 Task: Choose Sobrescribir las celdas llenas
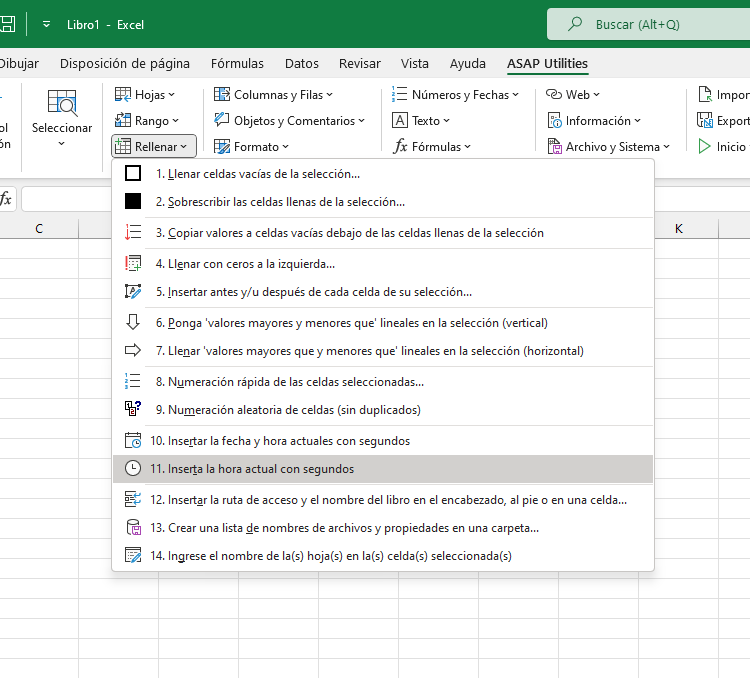tap(383, 202)
